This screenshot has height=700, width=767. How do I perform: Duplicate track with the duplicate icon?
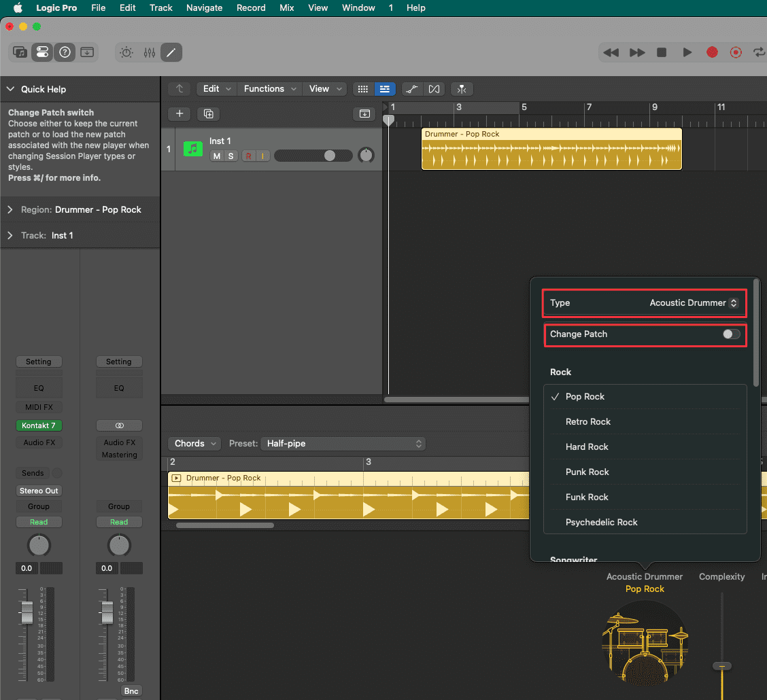pyautogui.click(x=208, y=114)
